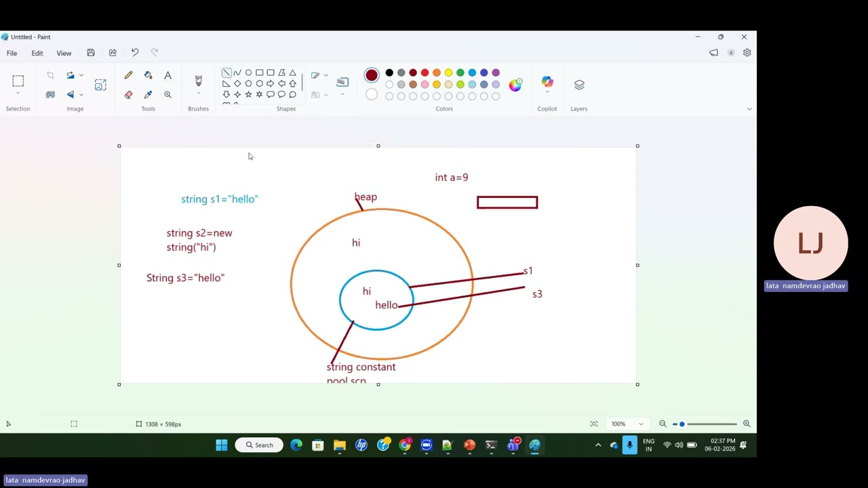Click the Resize and skew icon
The height and width of the screenshot is (488, 868).
click(x=100, y=85)
